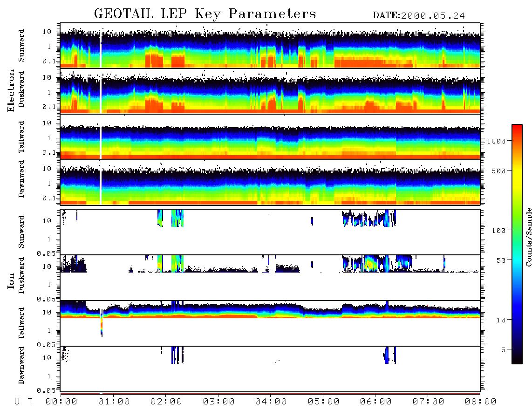This screenshot has width=532, height=410.
Task: Click the Ion Sunward spectrogram panel
Action: pyautogui.click(x=270, y=232)
